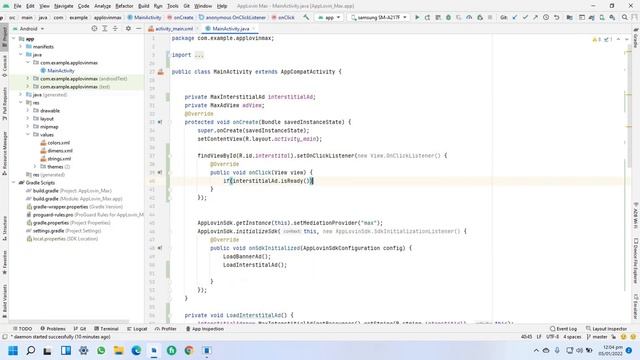640x360 pixels.
Task: Open the Event Log
Action: 563,329
